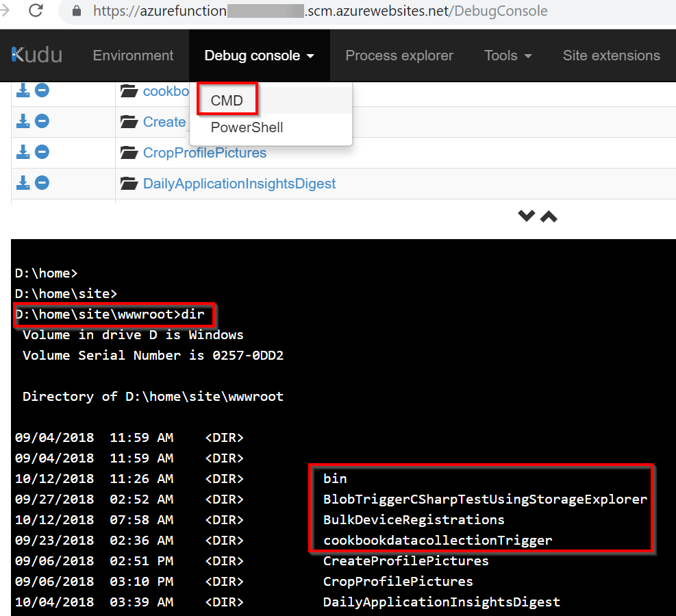
Task: Delete the CropProfilePictures folder using minus icon
Action: point(42,152)
